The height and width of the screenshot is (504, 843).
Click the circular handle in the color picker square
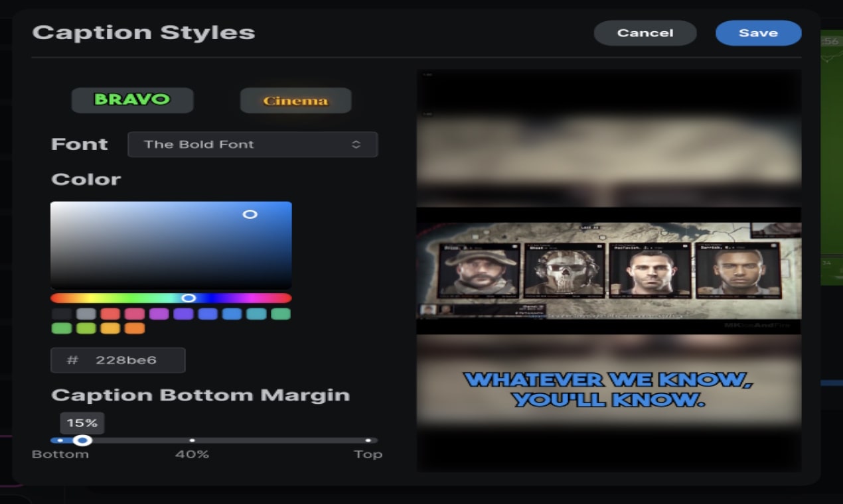pos(250,214)
